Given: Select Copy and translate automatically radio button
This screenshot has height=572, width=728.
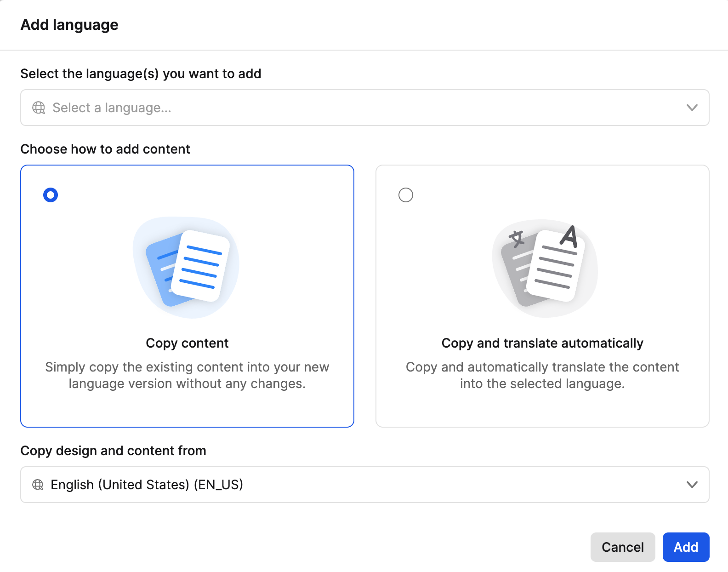Looking at the screenshot, I should (406, 195).
